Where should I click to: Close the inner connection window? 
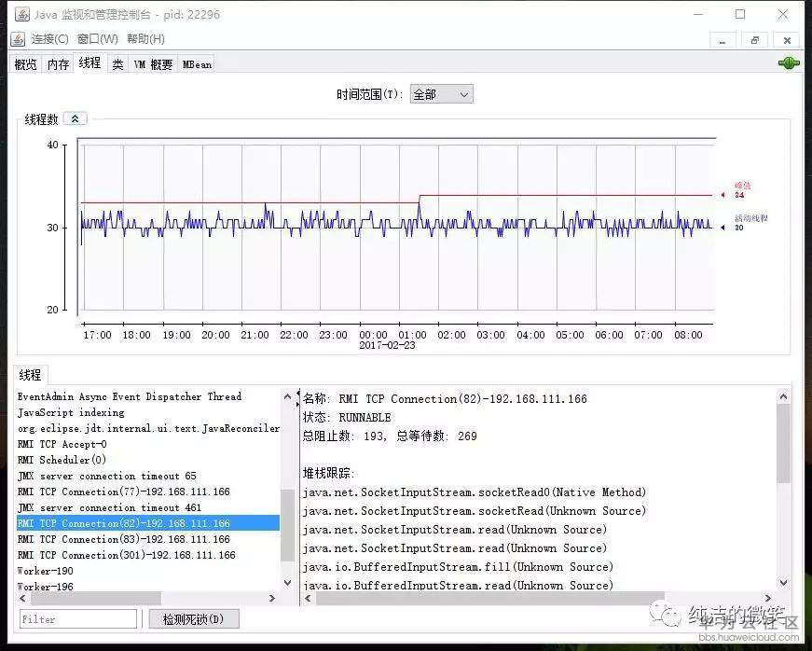pos(787,40)
